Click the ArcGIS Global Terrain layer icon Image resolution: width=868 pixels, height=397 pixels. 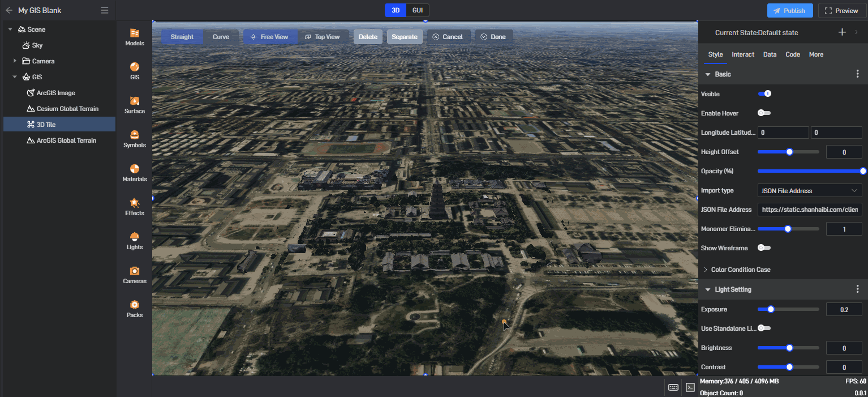tap(31, 140)
